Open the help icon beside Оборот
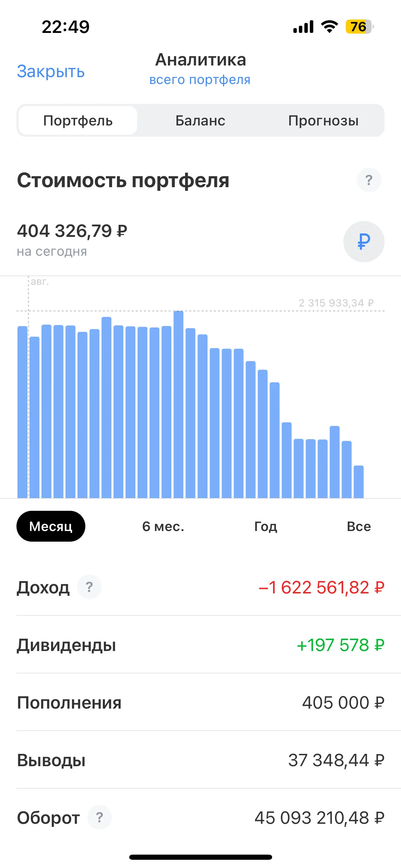Viewport: 401px width, 868px height. (x=100, y=817)
